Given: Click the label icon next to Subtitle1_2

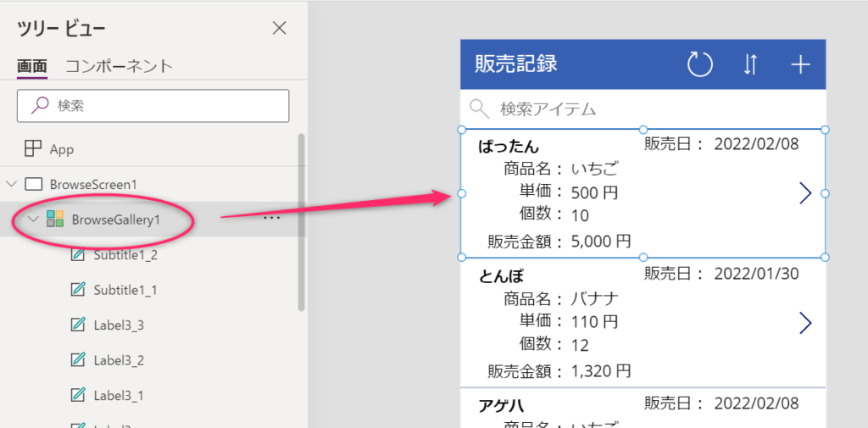Looking at the screenshot, I should coord(78,255).
